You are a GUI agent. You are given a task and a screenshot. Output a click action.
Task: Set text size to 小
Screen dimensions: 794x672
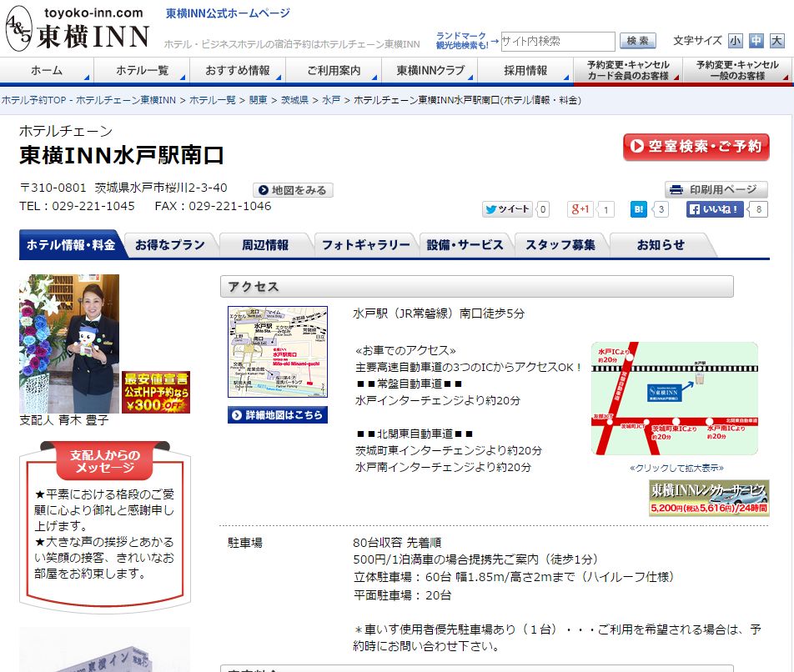point(736,41)
